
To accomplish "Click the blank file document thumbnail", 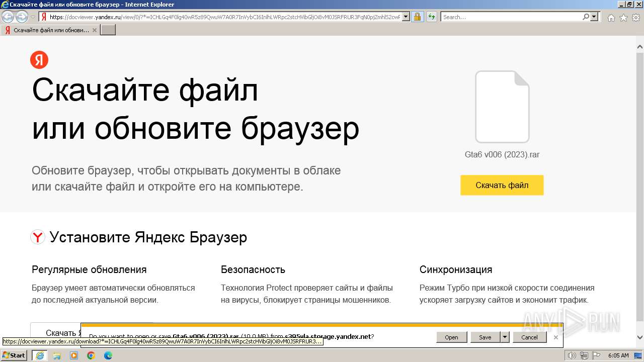I will 502,107.
